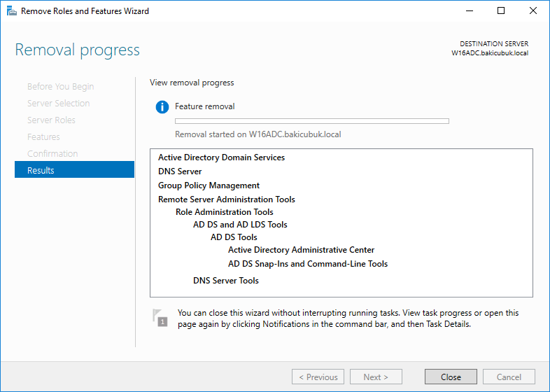Select Active Directory Domain Services entry

point(221,157)
